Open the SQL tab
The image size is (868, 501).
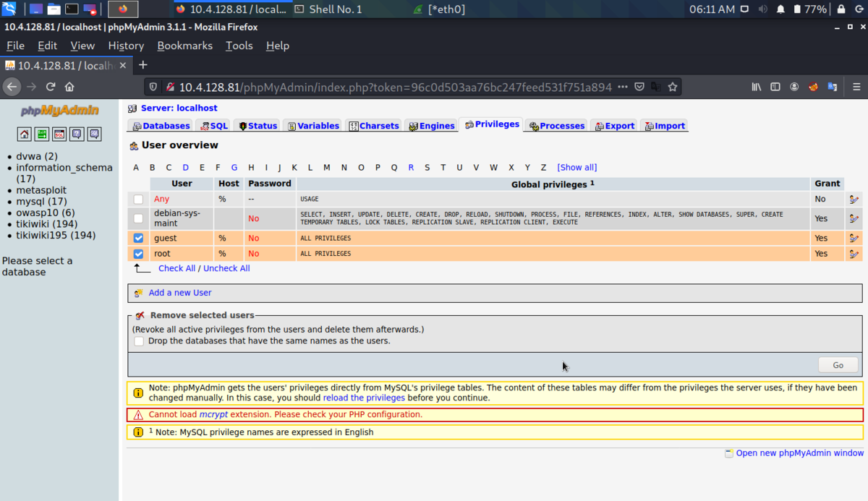[x=214, y=126]
